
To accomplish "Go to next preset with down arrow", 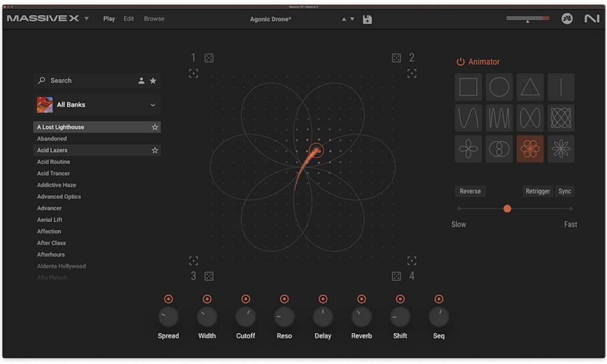I will pyautogui.click(x=352, y=19).
